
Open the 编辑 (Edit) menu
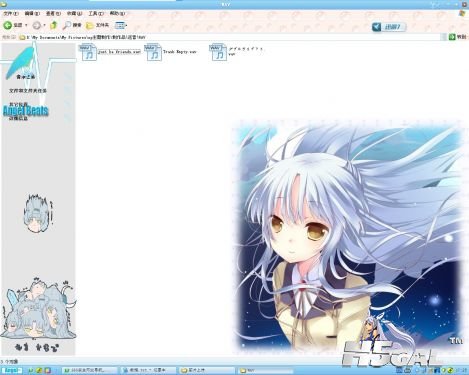pos(32,13)
